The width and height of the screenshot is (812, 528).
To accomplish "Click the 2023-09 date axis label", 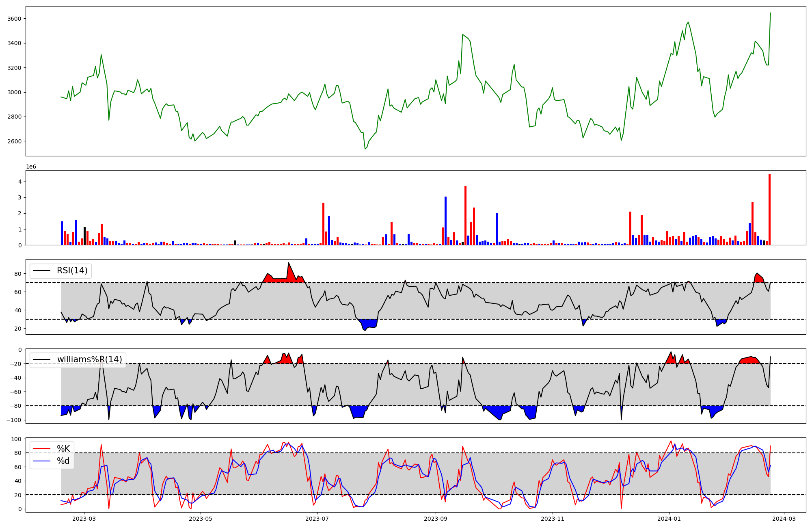I will pyautogui.click(x=436, y=519).
